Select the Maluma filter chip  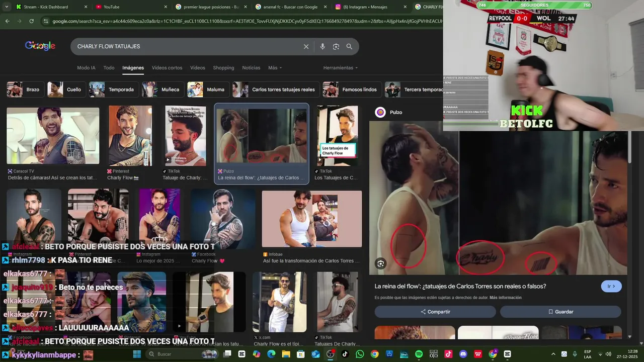tap(208, 89)
